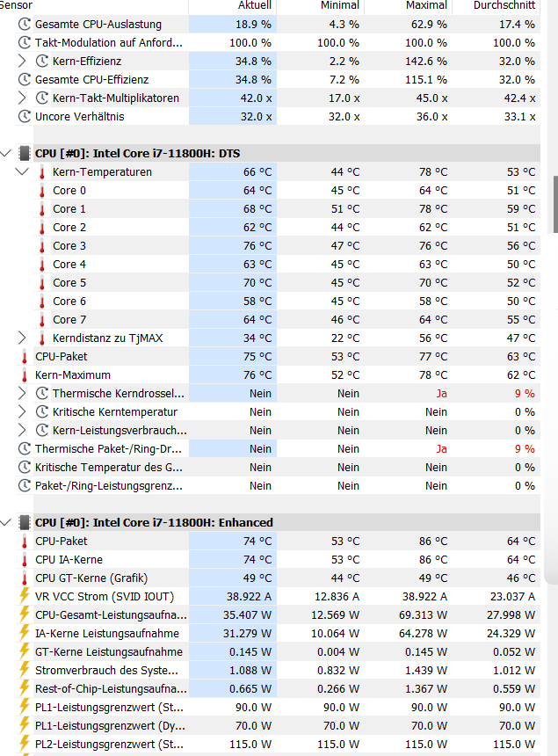Click red Ja value of Thermische Kerndrossel
558x756 pixels.
441,394
